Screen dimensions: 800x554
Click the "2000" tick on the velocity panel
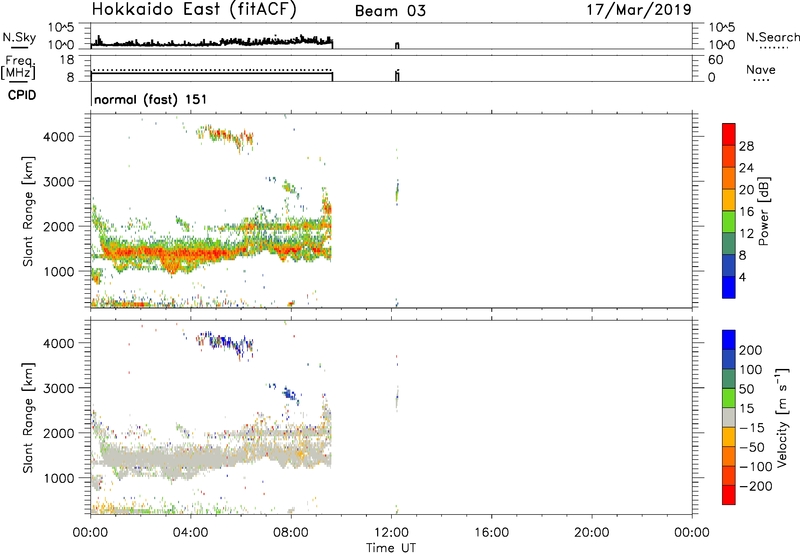(x=59, y=433)
